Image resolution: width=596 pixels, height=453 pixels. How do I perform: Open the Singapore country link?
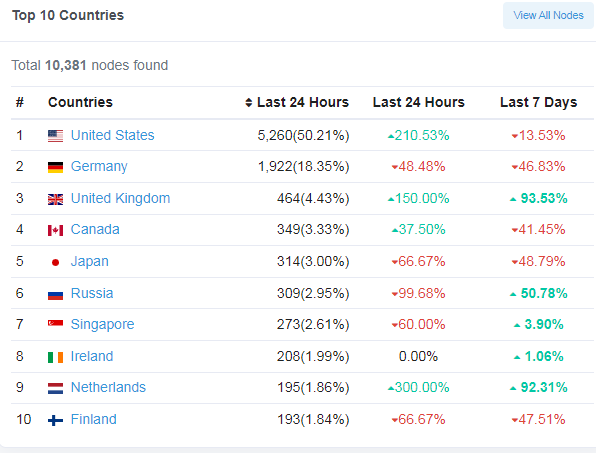(x=103, y=325)
